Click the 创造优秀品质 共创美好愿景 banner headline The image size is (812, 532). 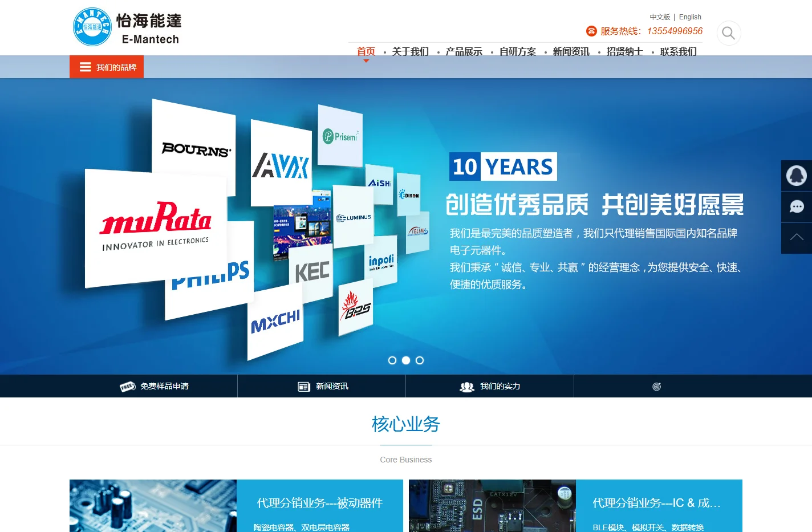pos(595,205)
